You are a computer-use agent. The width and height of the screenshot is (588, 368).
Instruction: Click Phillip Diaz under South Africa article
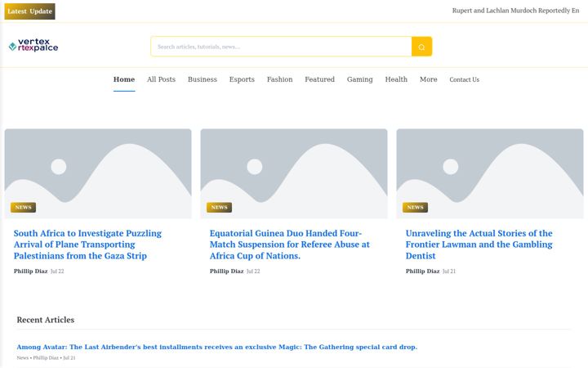31,272
